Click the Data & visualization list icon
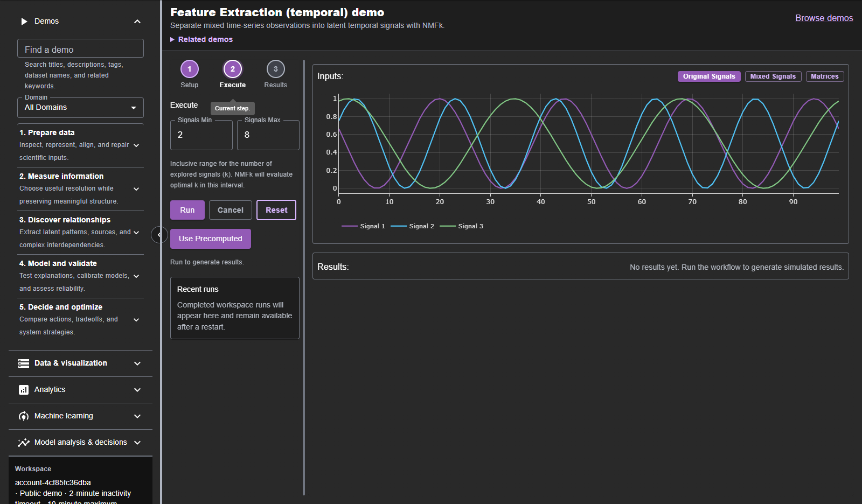The width and height of the screenshot is (862, 504). (x=24, y=363)
